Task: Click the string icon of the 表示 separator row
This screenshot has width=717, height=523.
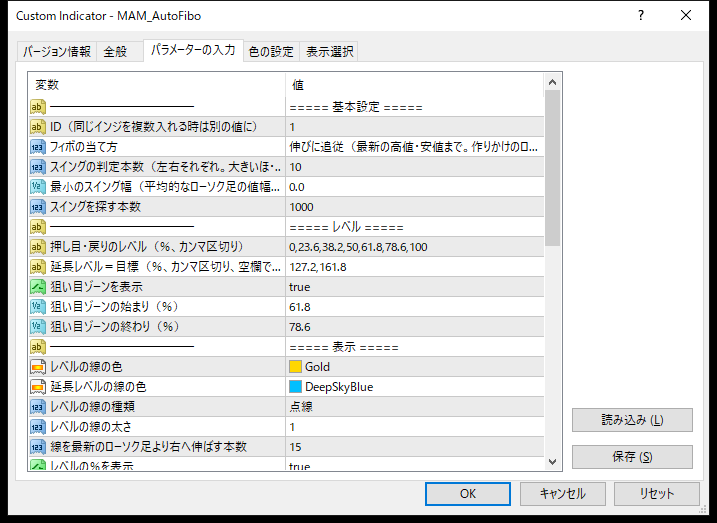Action: point(38,347)
